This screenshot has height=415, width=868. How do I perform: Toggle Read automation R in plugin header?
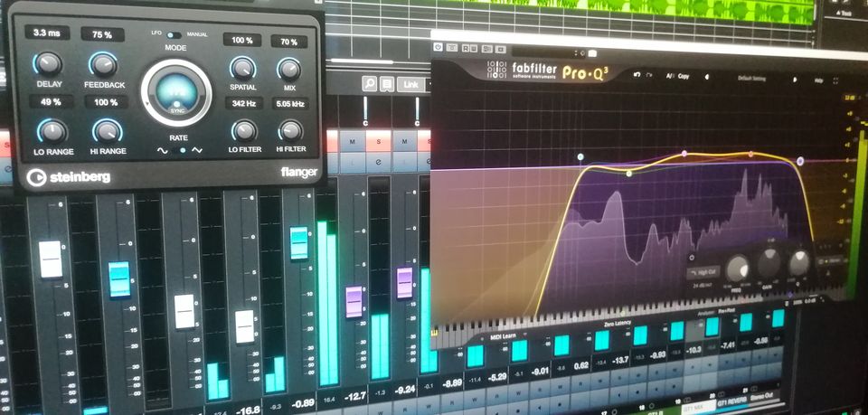click(x=466, y=49)
